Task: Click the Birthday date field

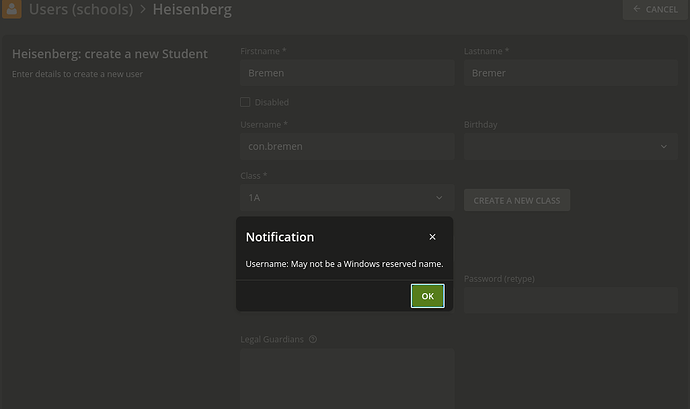Action: coord(571,147)
